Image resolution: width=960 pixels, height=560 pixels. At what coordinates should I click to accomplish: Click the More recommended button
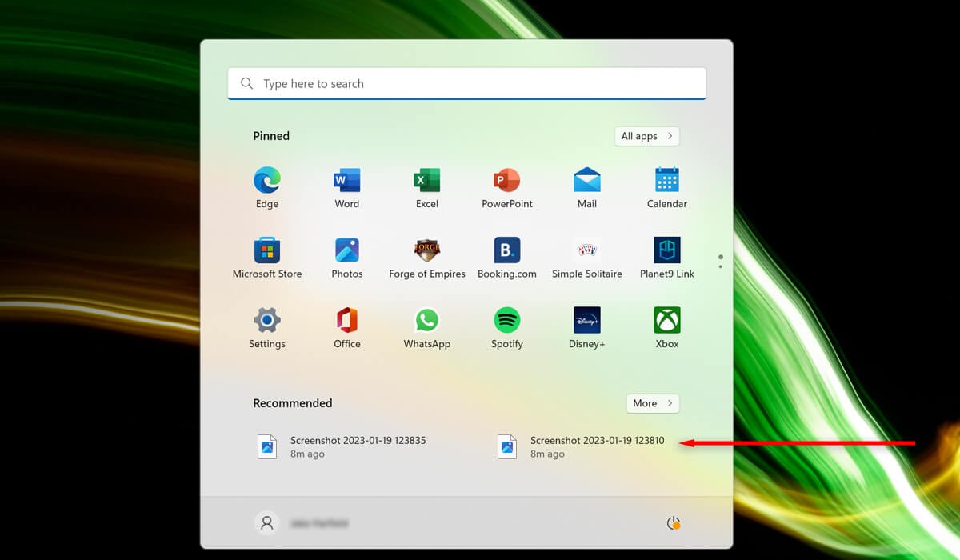[653, 403]
